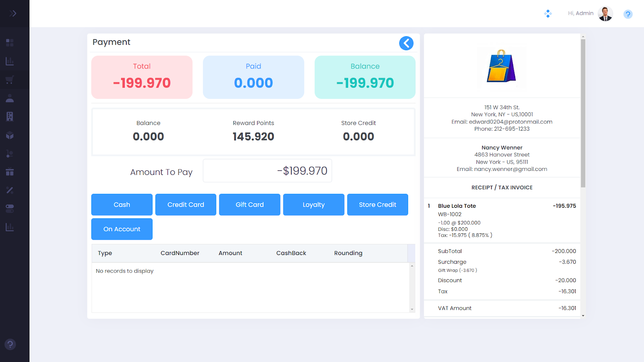Expand the sidebar with the double-chevron icon
The image size is (644, 362).
click(x=13, y=13)
